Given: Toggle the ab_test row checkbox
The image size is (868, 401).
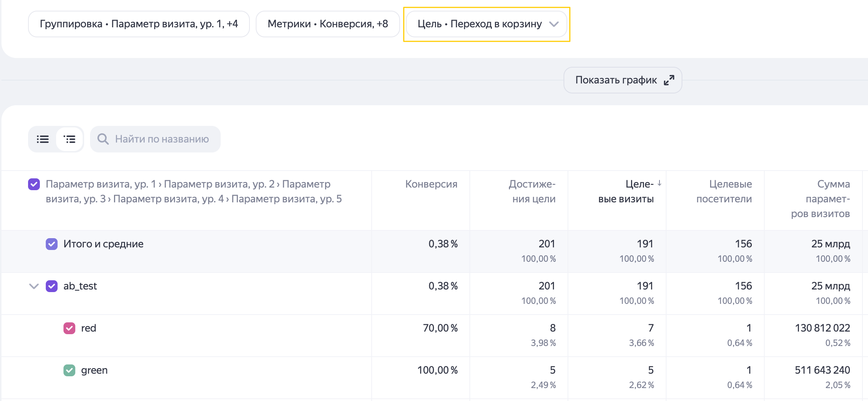Looking at the screenshot, I should pos(52,286).
